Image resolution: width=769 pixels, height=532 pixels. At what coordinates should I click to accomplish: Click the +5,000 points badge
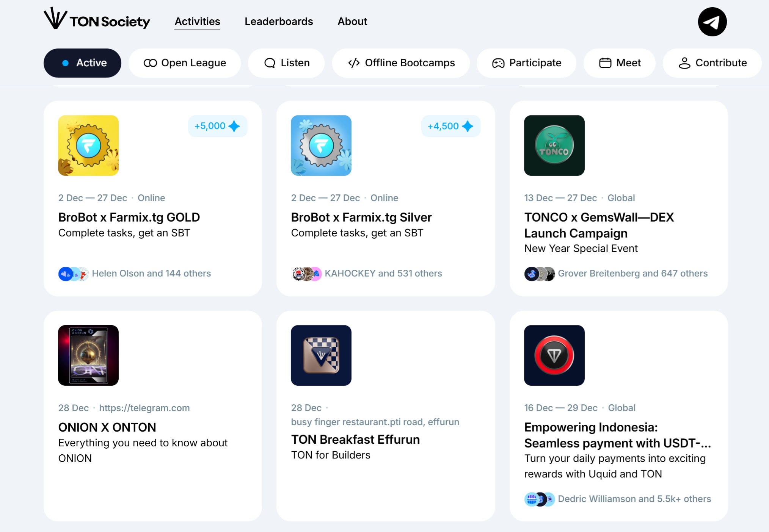[x=218, y=126]
